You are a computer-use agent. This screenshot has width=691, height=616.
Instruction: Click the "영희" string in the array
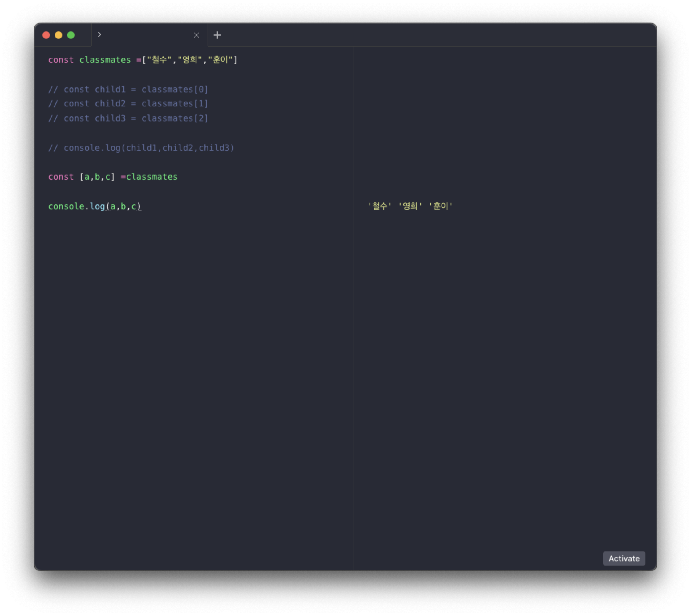(190, 60)
